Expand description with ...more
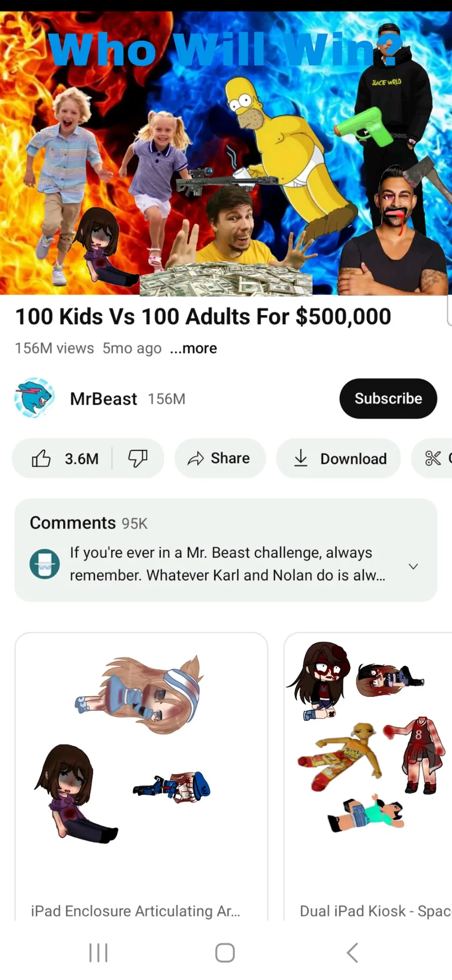Viewport: 452px width, 980px height. point(193,348)
